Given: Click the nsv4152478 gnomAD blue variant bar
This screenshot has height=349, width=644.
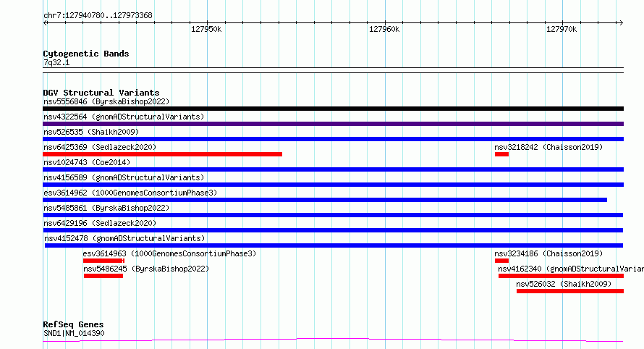Looking at the screenshot, I should (334, 245).
